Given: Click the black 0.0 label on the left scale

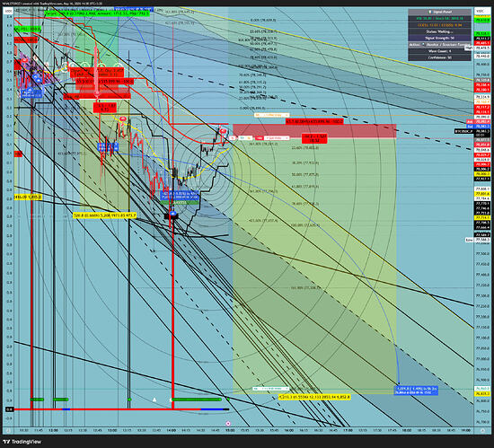Looking at the screenshot, I should pos(10,409).
